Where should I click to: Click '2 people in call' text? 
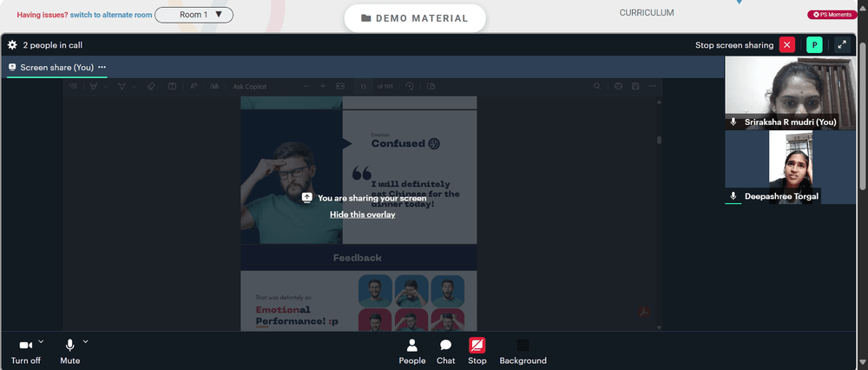(x=53, y=45)
